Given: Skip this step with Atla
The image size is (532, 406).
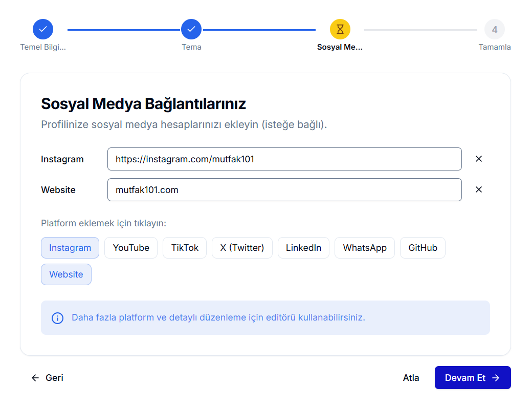Looking at the screenshot, I should 411,378.
